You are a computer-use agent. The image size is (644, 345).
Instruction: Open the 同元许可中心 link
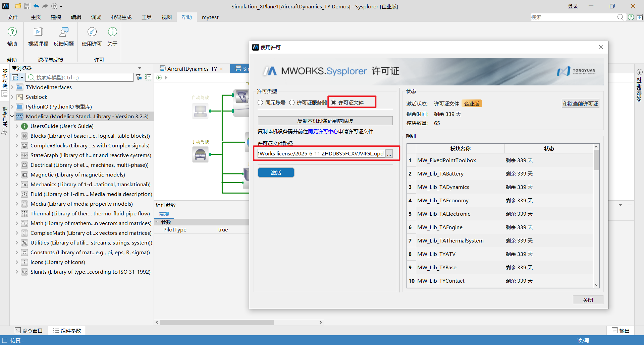323,132
